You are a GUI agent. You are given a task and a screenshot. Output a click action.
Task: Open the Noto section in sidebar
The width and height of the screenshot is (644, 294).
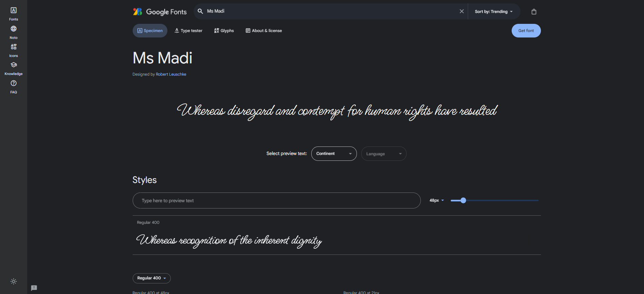(14, 32)
